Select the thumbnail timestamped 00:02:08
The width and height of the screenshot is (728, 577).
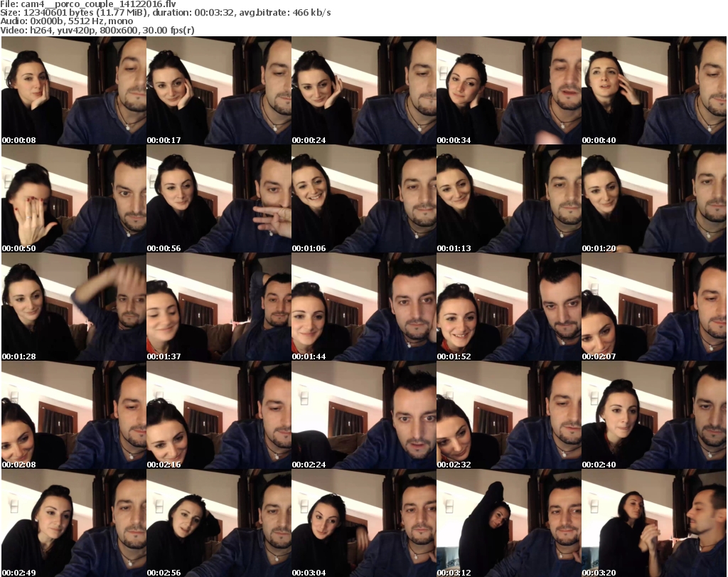click(x=74, y=415)
